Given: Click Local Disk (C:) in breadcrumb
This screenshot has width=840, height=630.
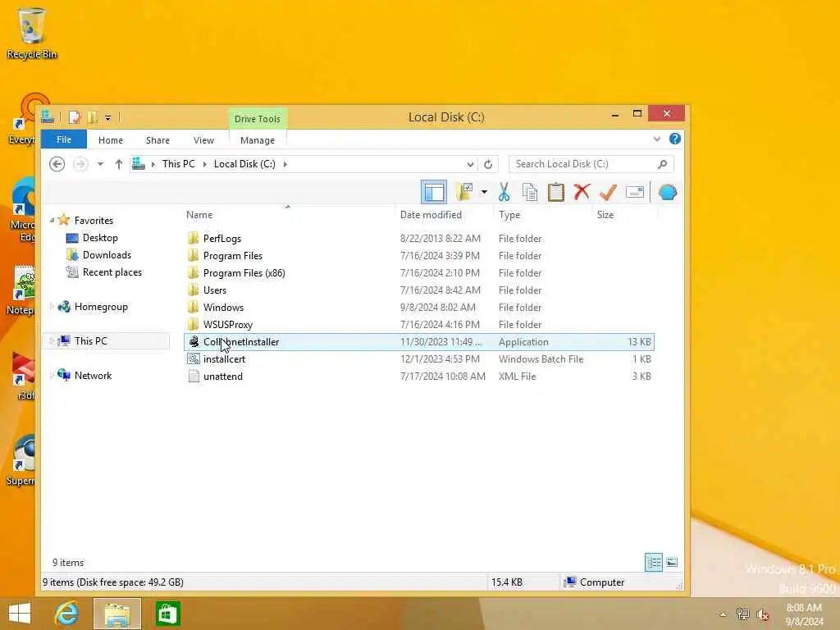Looking at the screenshot, I should (244, 164).
